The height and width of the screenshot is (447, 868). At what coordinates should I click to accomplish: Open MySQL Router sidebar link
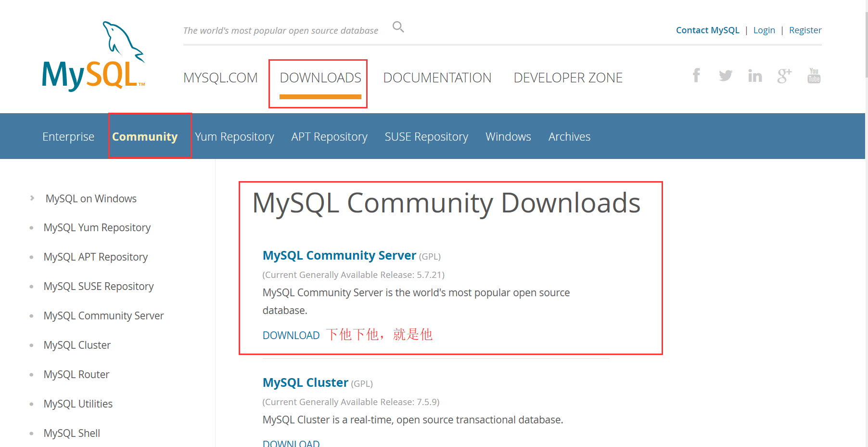click(77, 374)
